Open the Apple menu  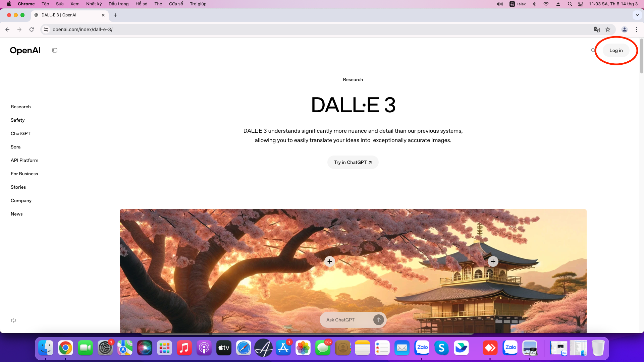9,4
